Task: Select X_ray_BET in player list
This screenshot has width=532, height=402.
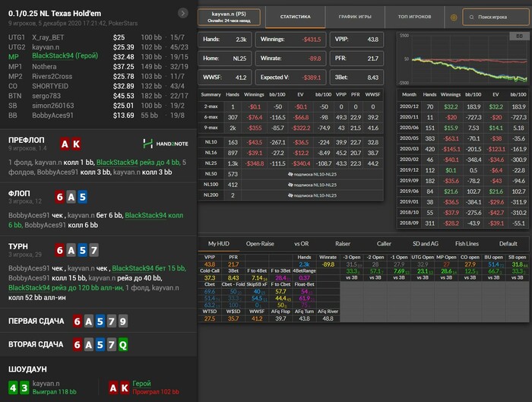Action: point(48,37)
